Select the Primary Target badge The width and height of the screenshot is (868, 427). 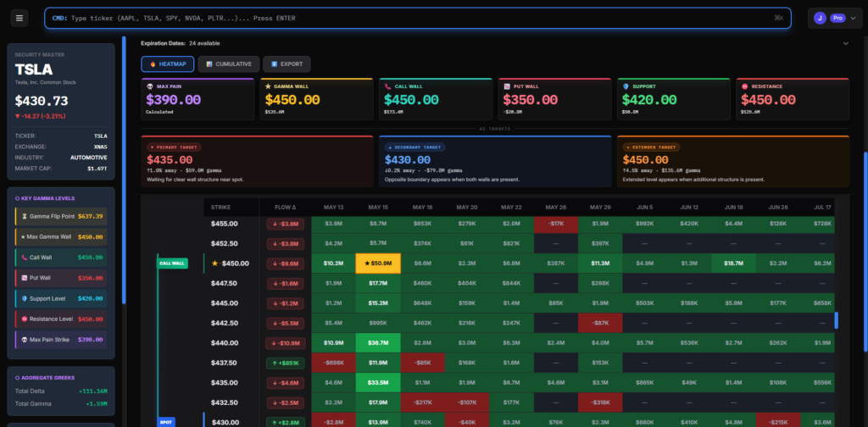174,147
